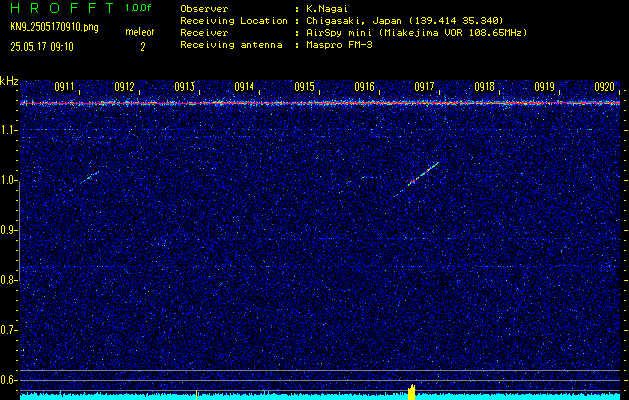The image size is (629, 400).
Task: Click the bright meteor echo streak near 0917
Action: 423,174
